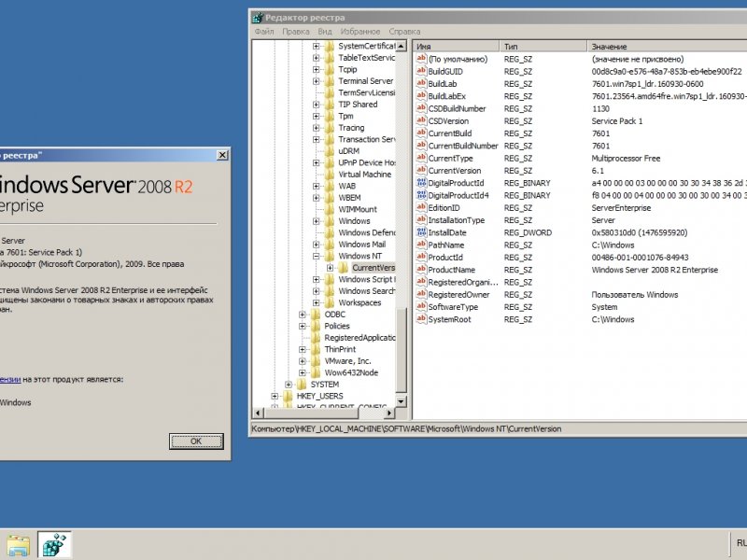Image resolution: width=747 pixels, height=560 pixels.
Task: Select the Wow6432Node folder icon
Action: pos(316,372)
